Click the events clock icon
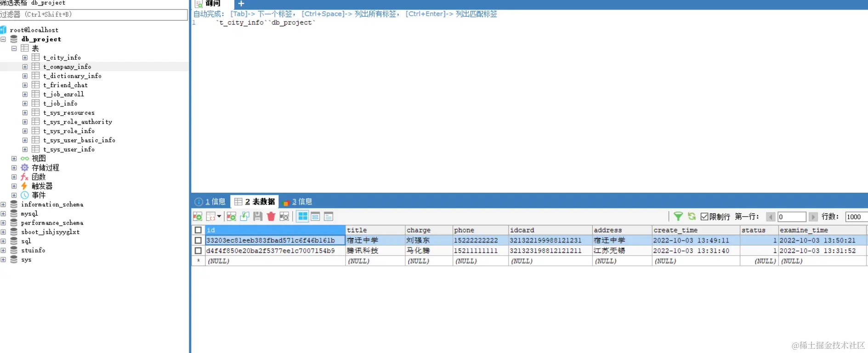This screenshot has height=353, width=868. coord(25,195)
